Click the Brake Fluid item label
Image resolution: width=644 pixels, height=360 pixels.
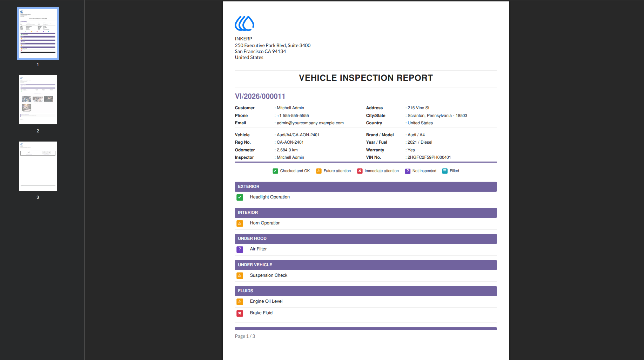pos(261,313)
